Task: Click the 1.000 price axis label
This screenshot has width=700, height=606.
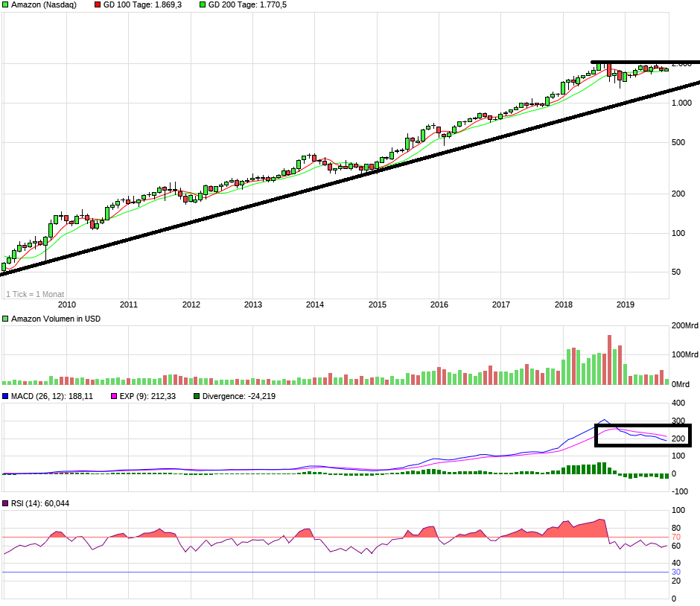Action: pyautogui.click(x=681, y=103)
